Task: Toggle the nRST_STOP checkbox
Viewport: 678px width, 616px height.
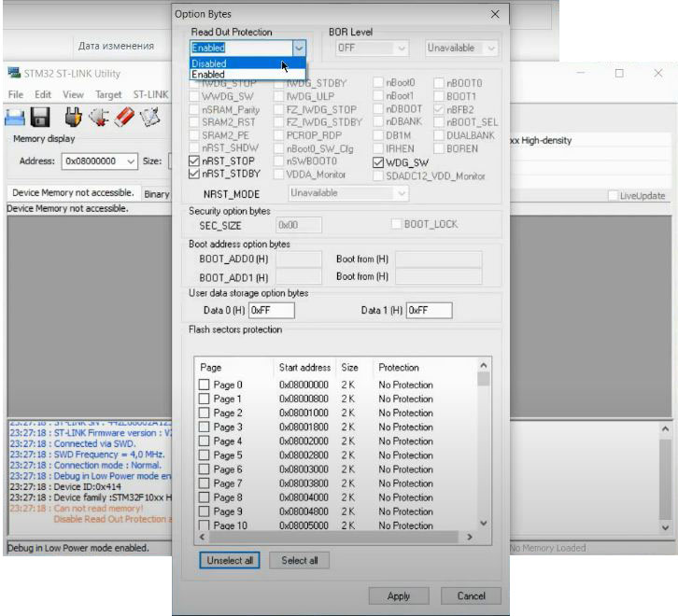Action: (x=194, y=161)
